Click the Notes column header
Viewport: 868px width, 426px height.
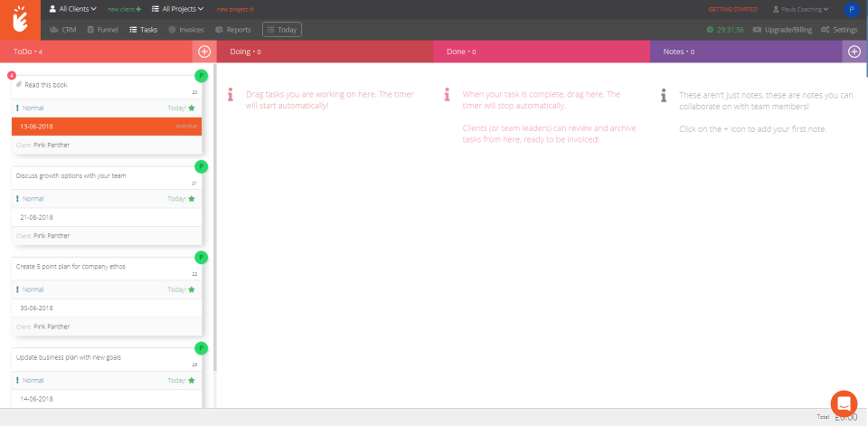(746, 52)
